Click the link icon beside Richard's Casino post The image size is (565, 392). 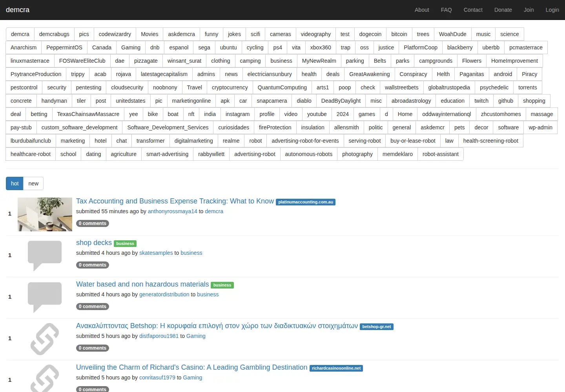coord(45,379)
